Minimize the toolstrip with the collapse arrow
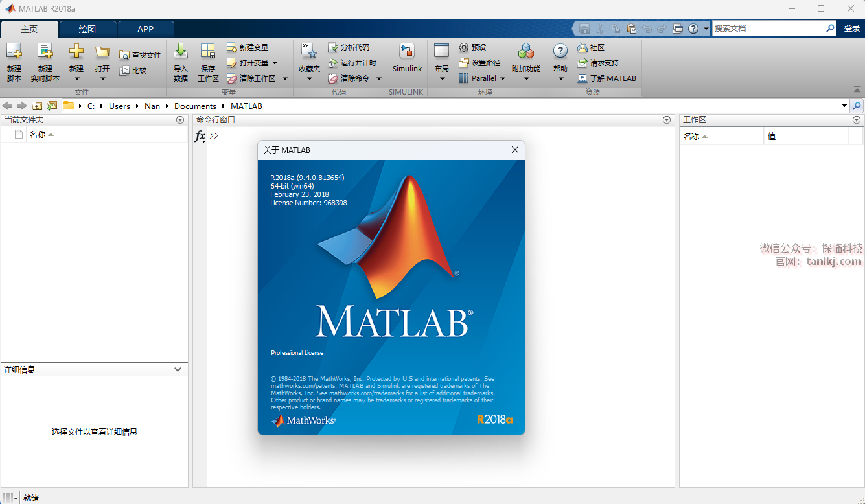865x504 pixels. coord(857,89)
